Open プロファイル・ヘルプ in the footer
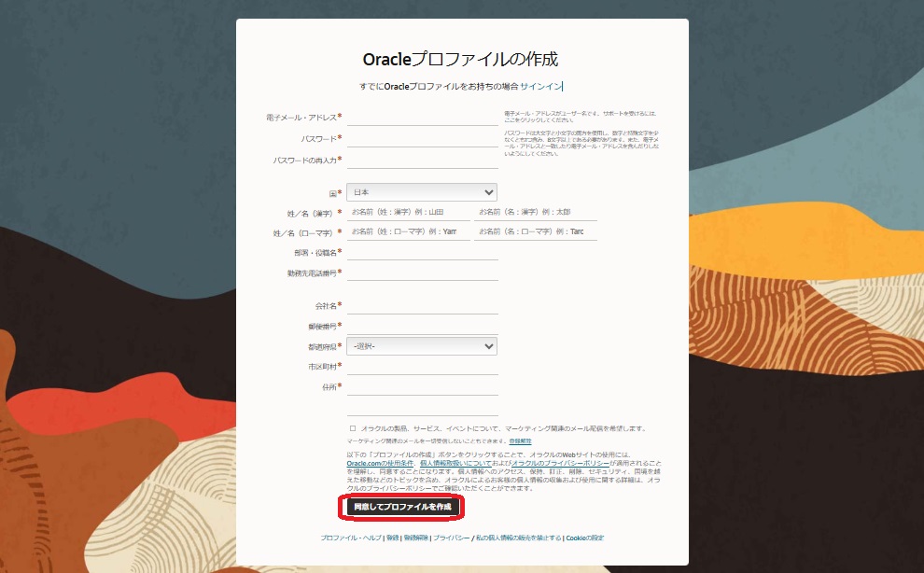Viewport: 924px width, 573px height. coord(350,538)
